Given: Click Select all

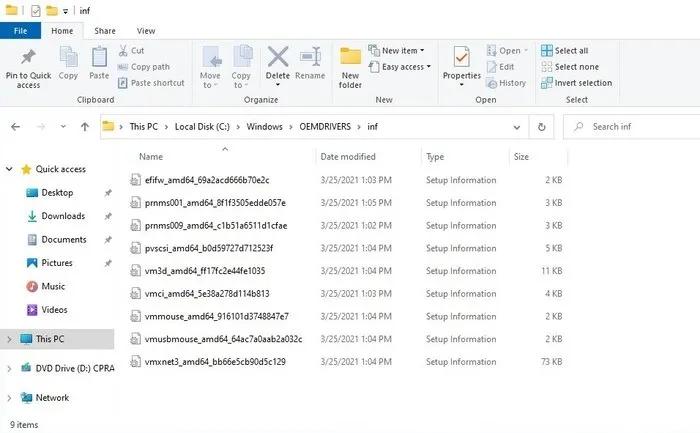Looking at the screenshot, I should pyautogui.click(x=565, y=50).
